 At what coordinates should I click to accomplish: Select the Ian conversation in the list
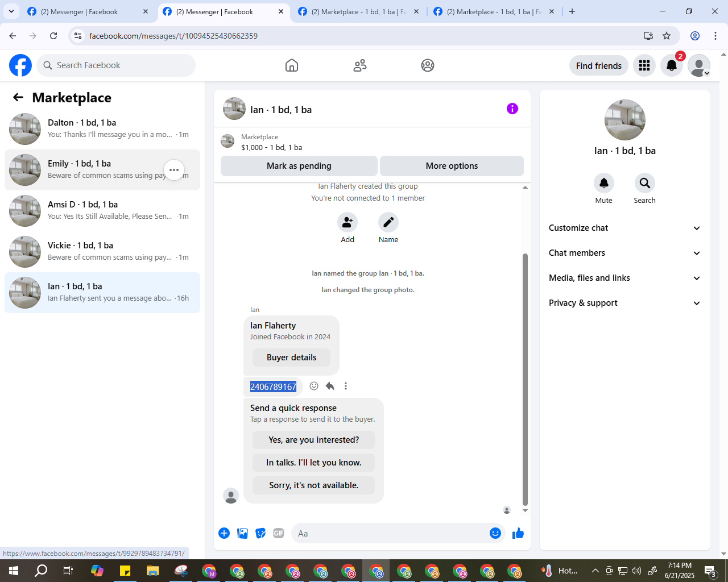[x=102, y=293]
